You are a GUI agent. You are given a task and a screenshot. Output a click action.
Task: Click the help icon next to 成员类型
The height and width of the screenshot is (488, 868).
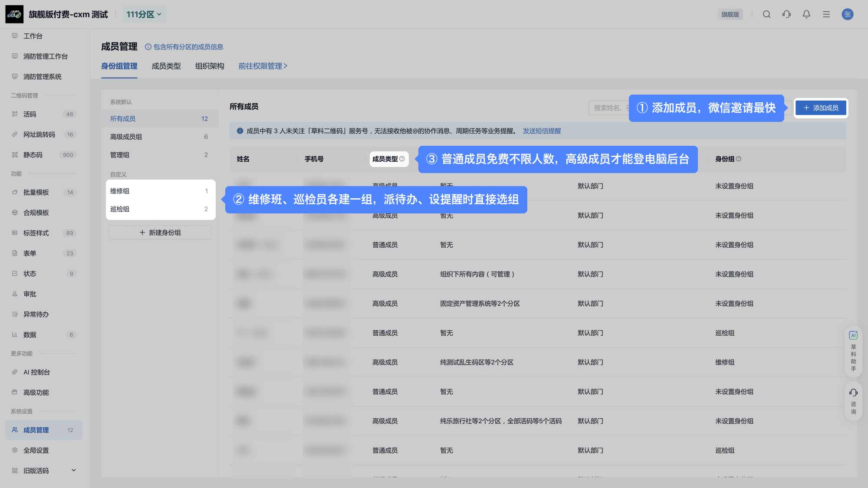[x=402, y=159]
